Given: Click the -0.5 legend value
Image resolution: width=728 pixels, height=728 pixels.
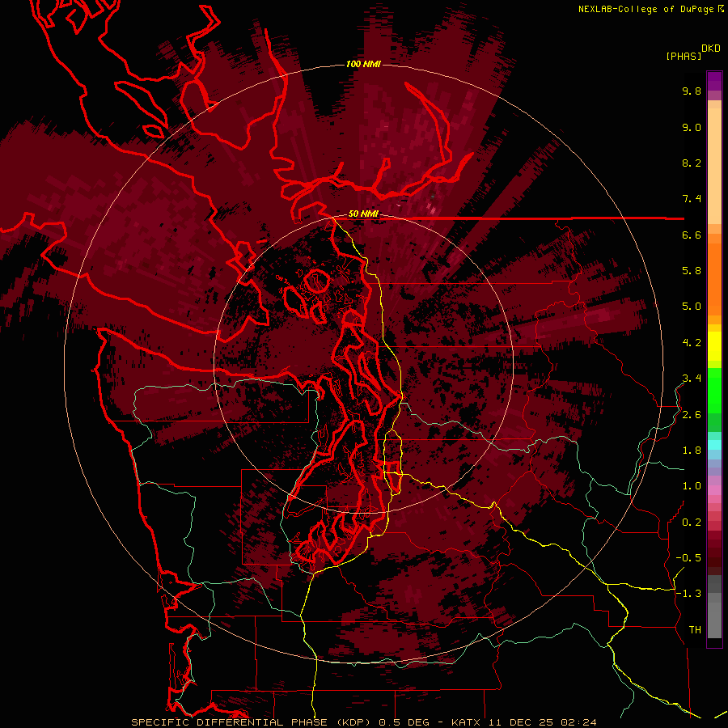Looking at the screenshot, I should (688, 558).
